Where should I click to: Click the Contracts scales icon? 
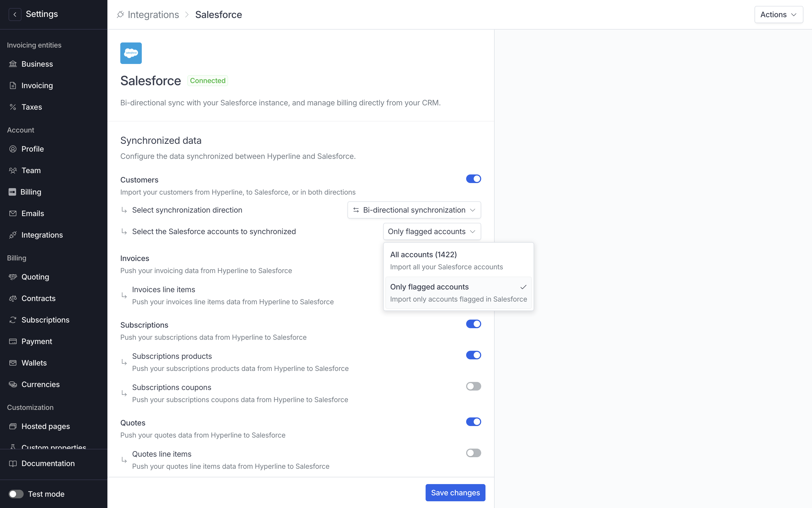13,298
